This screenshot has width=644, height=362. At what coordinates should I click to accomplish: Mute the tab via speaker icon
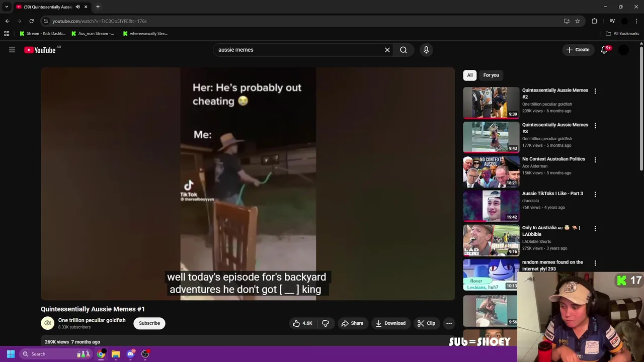(x=77, y=7)
